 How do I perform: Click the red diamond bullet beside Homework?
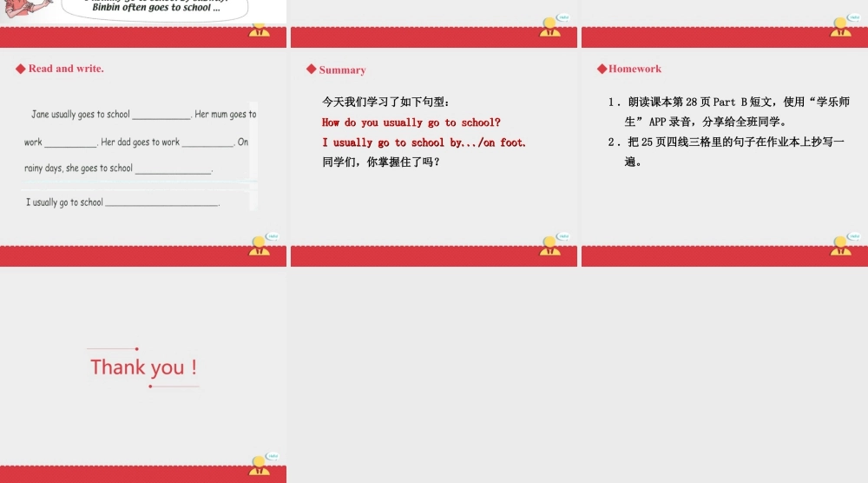[x=602, y=69]
